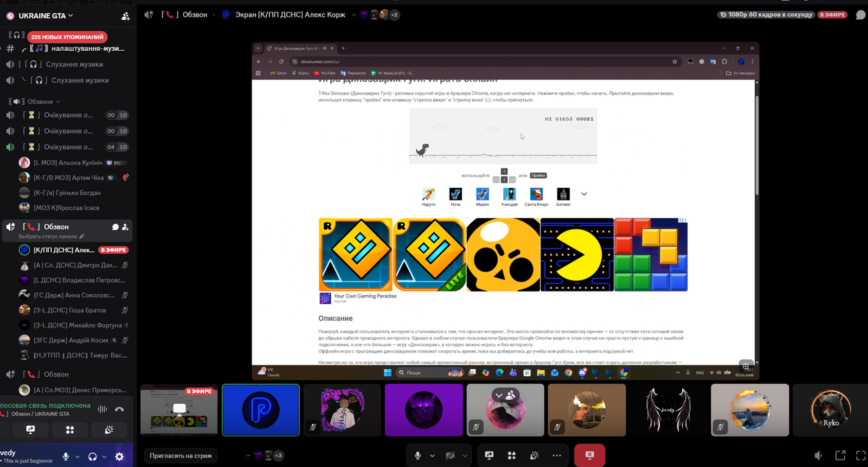868x467 pixels.
Task: Click the +3 viewers badge near the invite button
Action: coord(278,455)
